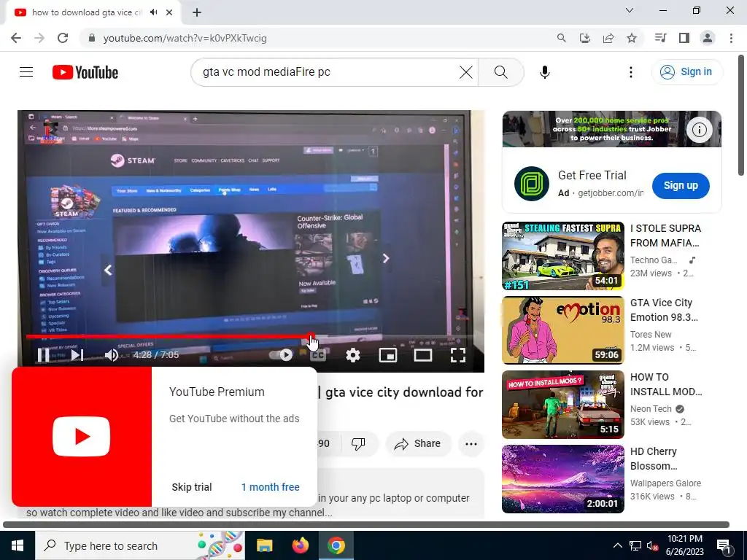Mute the video player volume
747x560 pixels.
tap(112, 355)
